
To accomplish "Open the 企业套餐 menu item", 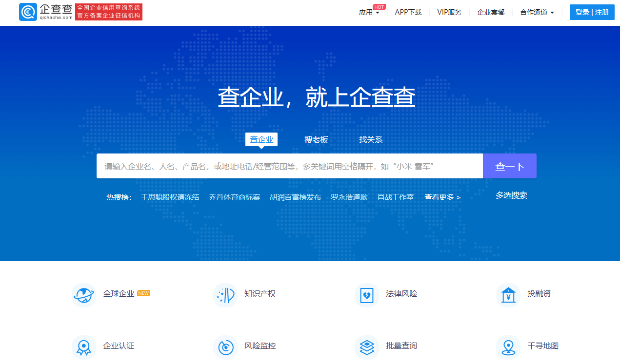I will coord(491,12).
